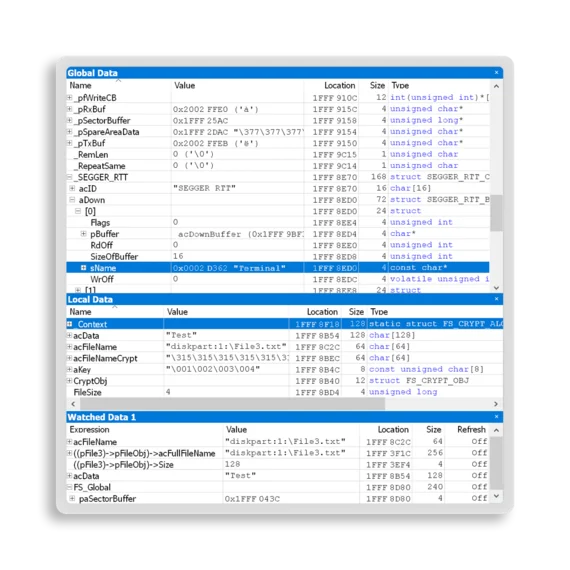Collapse the aDown array node
The image size is (570, 570).
click(x=72, y=200)
